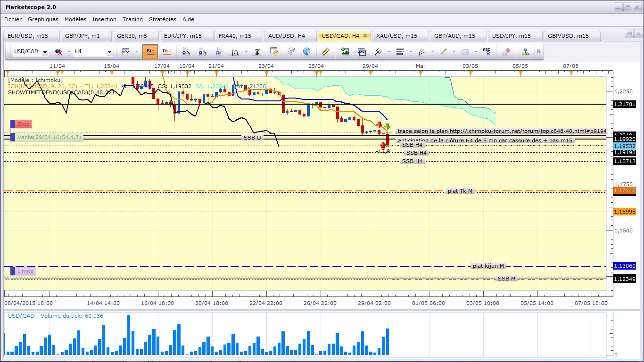Select the cursor zoom pointer tool
644x362 pixels.
pos(218,51)
